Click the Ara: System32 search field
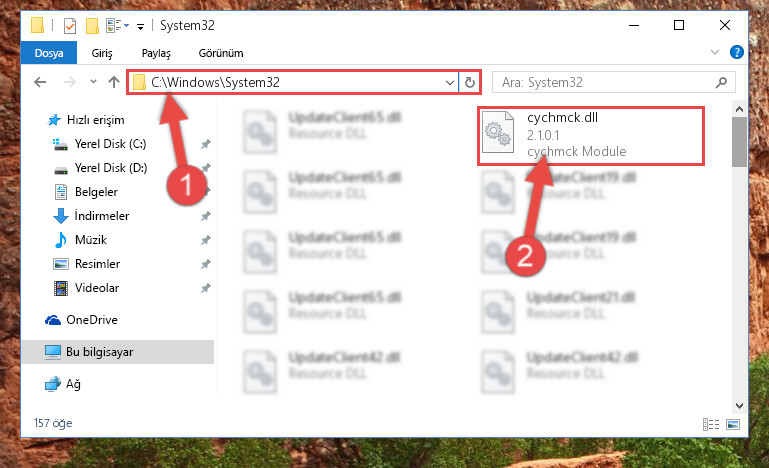This screenshot has height=468, width=769. tap(605, 82)
